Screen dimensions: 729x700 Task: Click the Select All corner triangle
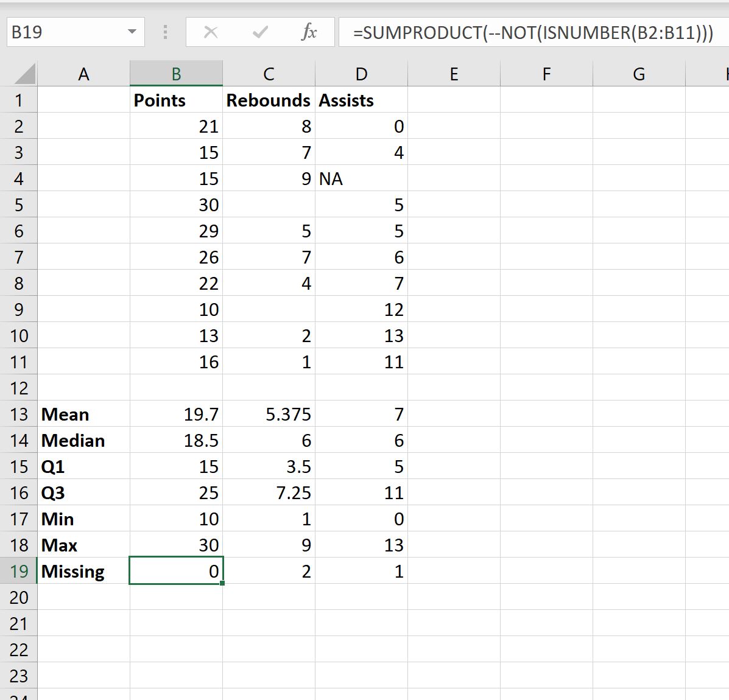click(24, 74)
